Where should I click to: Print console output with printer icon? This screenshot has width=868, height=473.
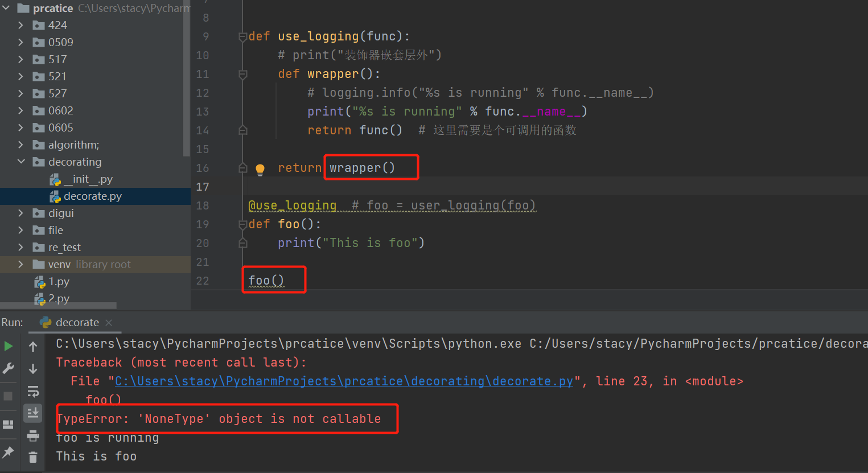click(33, 436)
